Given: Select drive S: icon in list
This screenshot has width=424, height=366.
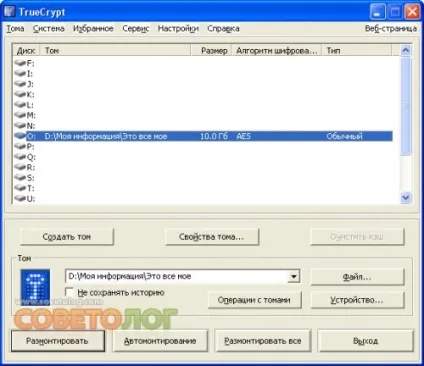Looking at the screenshot, I should click(x=20, y=178).
